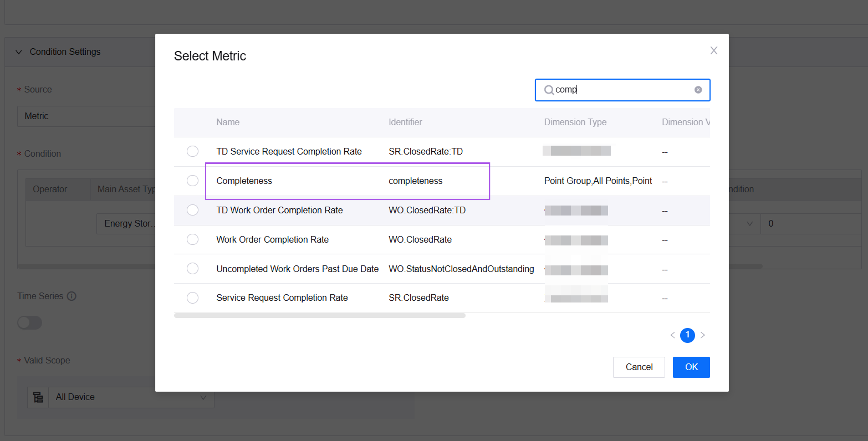Click the search magnifier icon
The height and width of the screenshot is (441, 868).
coord(549,90)
